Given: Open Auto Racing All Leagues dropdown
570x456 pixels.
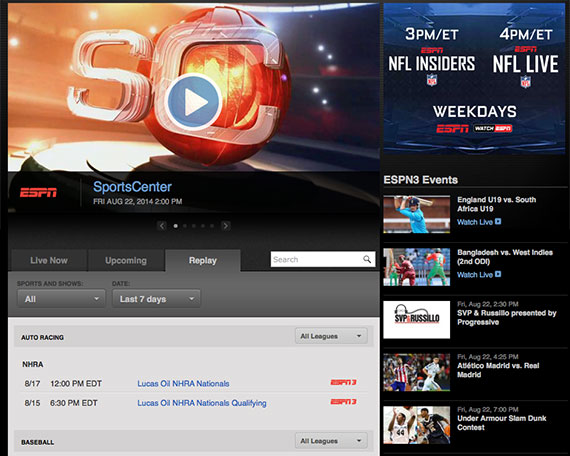Looking at the screenshot, I should [331, 336].
